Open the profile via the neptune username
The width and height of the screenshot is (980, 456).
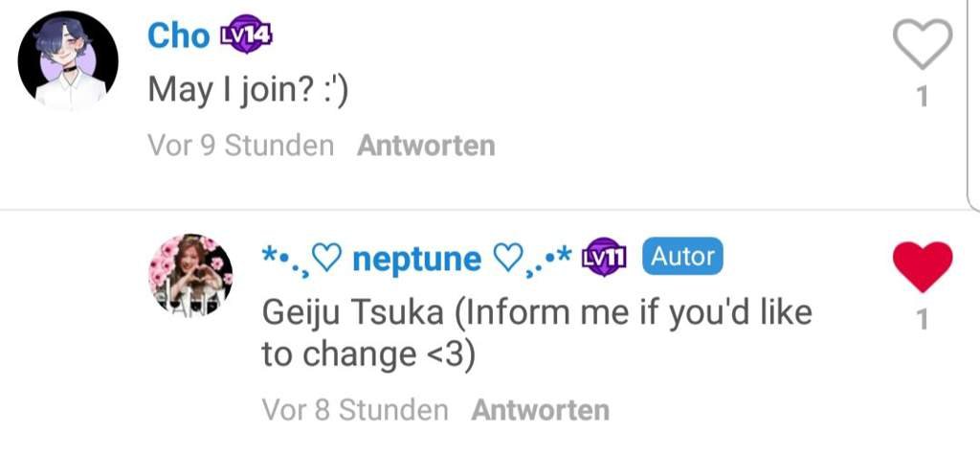417,259
